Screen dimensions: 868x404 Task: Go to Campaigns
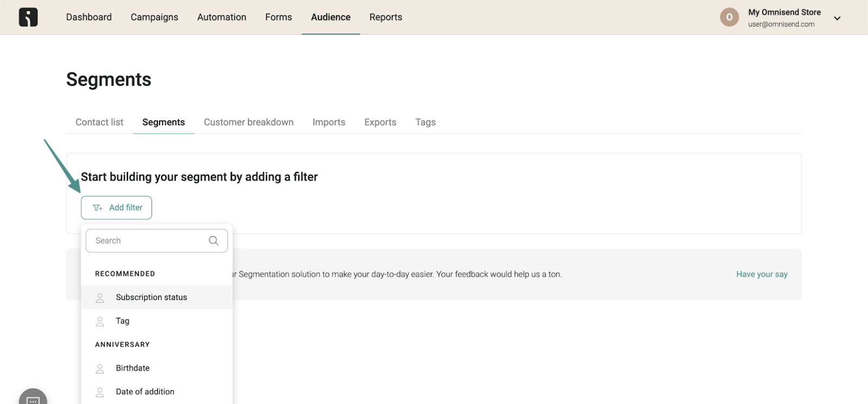(155, 17)
